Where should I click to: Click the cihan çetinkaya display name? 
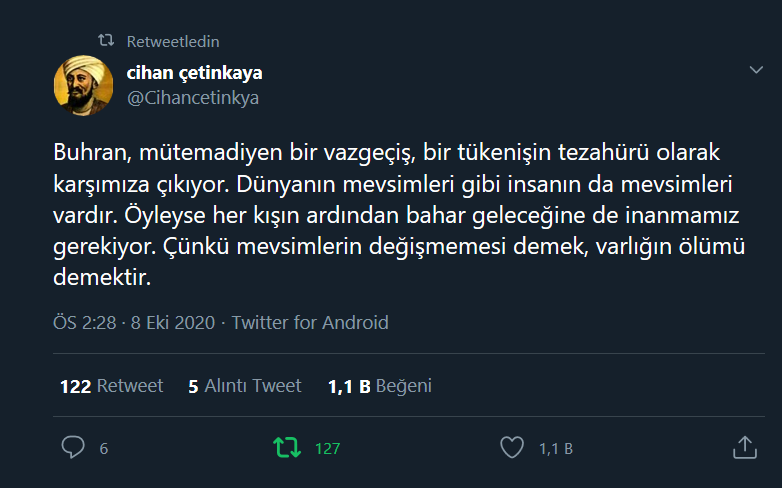[195, 73]
